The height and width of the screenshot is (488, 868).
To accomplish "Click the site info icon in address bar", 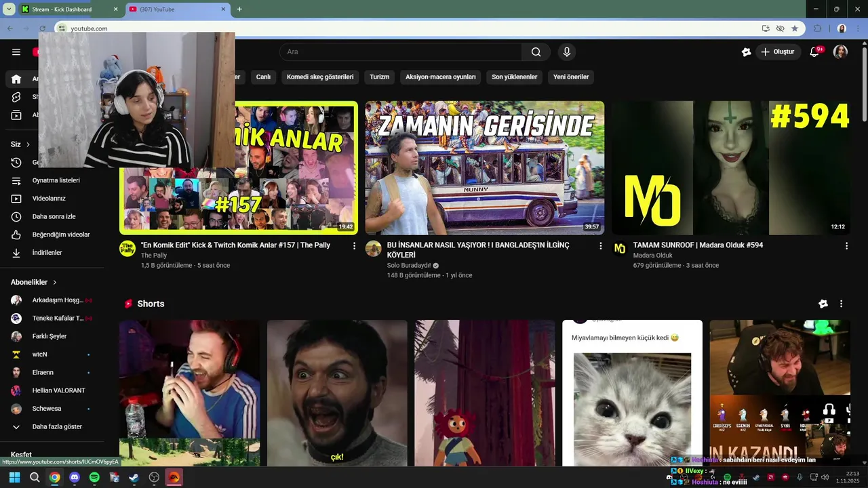I will click(62, 28).
